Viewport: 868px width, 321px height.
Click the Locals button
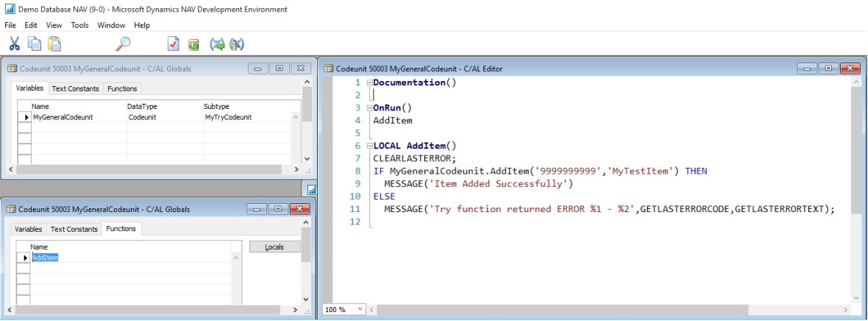[274, 247]
